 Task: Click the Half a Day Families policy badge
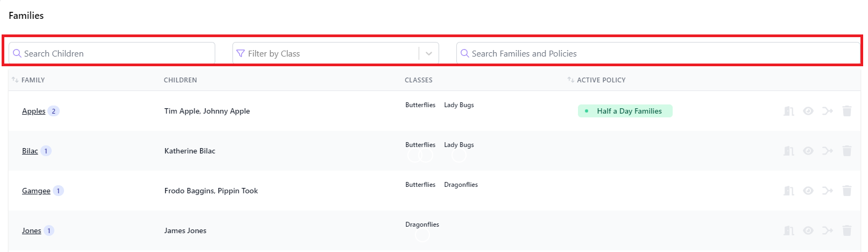[625, 111]
